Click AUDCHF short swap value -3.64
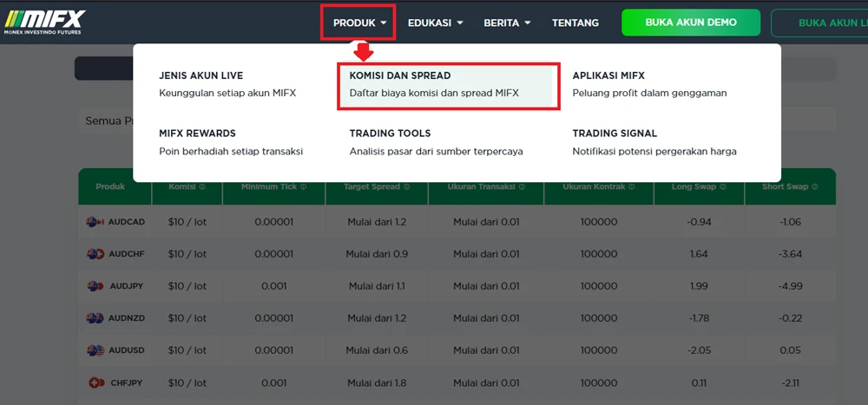This screenshot has width=868, height=405. pyautogui.click(x=790, y=254)
